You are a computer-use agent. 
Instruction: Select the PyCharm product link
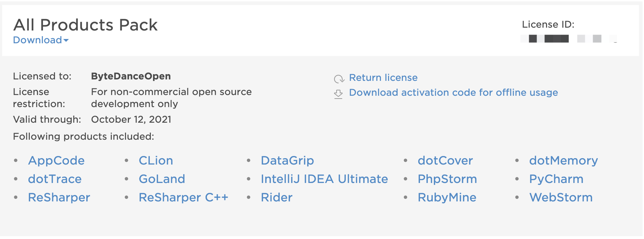coord(556,179)
